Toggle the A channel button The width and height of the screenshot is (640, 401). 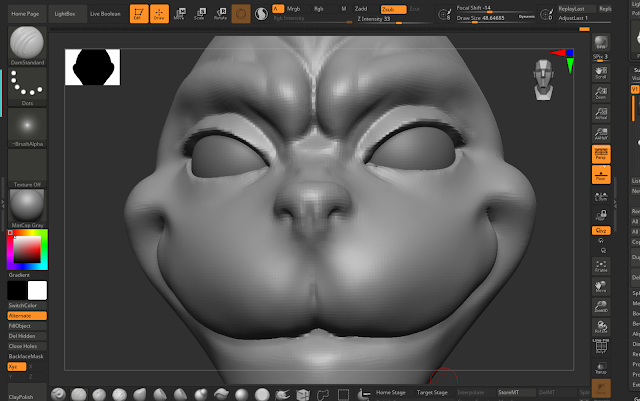(278, 9)
